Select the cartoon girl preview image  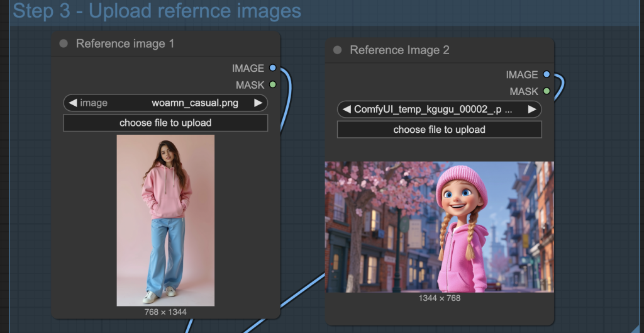click(x=439, y=227)
